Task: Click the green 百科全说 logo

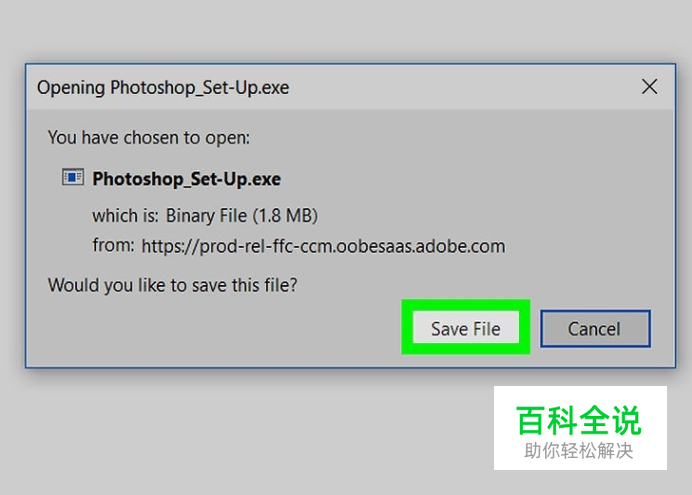Action: (579, 420)
